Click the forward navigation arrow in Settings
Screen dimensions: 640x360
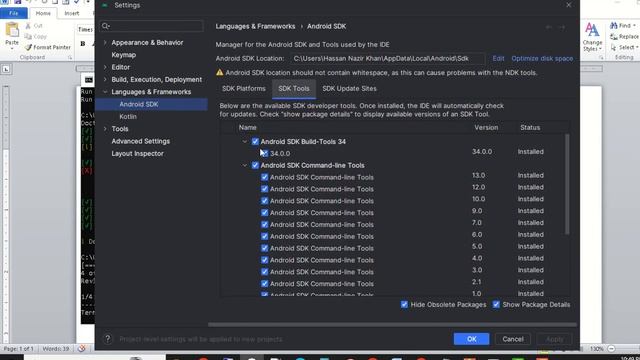pos(562,27)
